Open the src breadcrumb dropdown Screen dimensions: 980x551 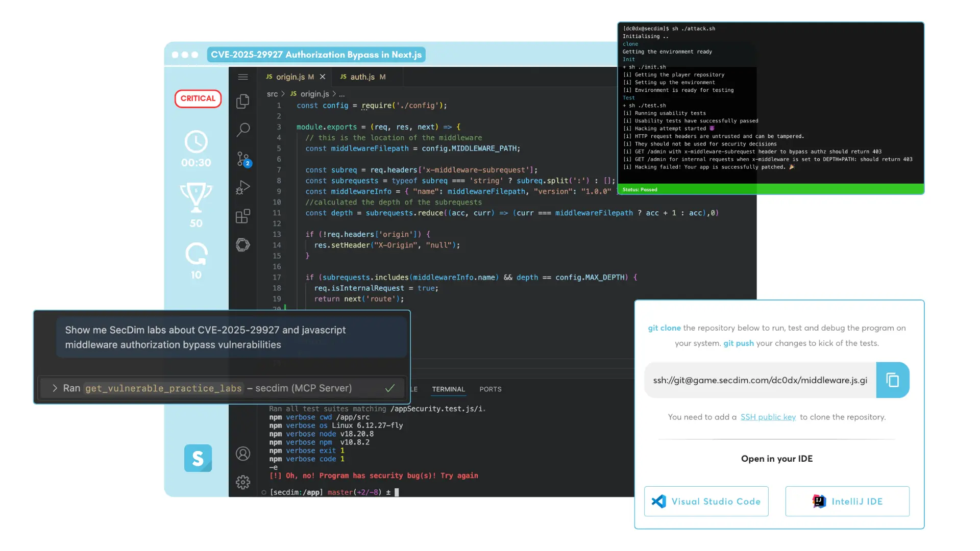click(x=272, y=94)
